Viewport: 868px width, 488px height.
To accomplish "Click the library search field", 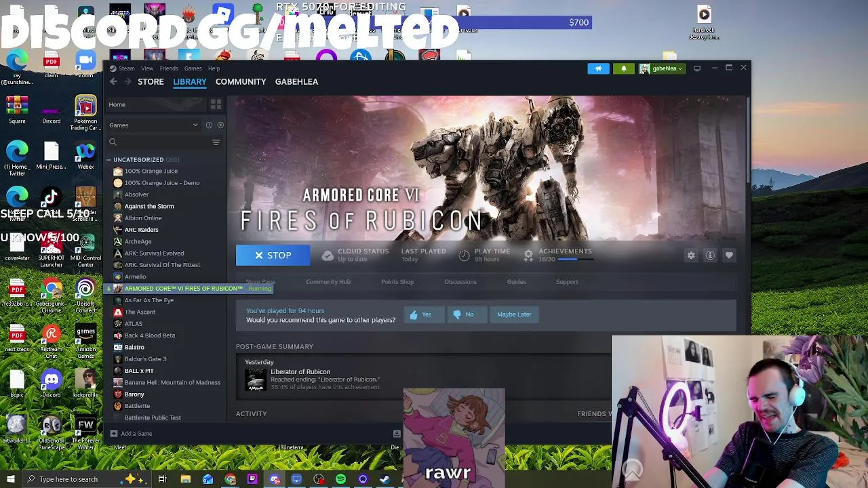I will point(160,142).
